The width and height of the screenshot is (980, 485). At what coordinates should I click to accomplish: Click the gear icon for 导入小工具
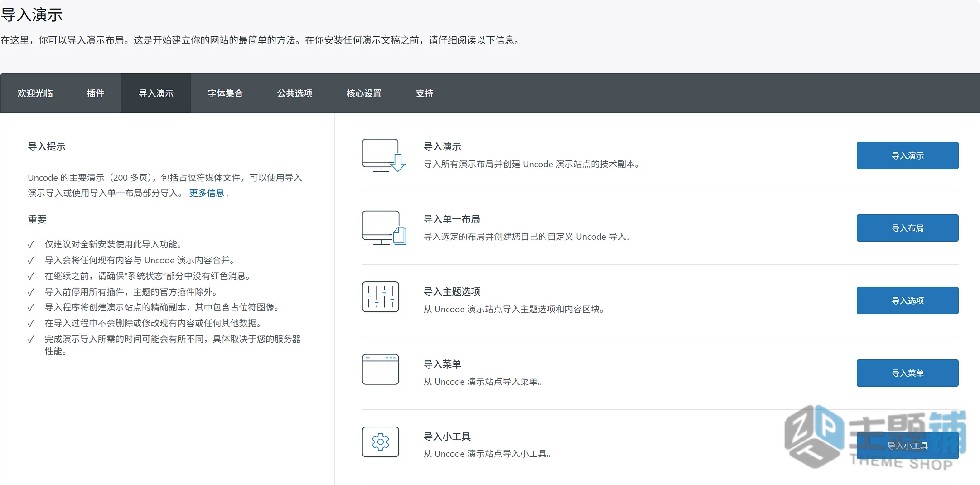[381, 442]
